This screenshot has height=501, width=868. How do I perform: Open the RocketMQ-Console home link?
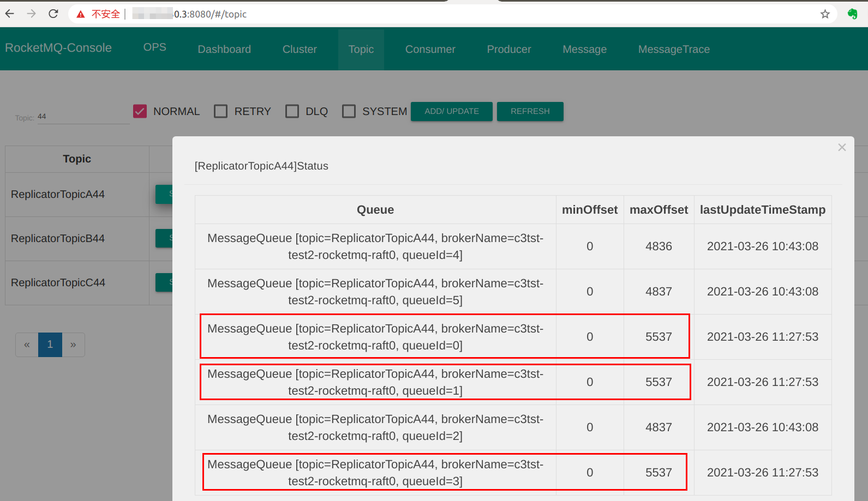(x=58, y=48)
